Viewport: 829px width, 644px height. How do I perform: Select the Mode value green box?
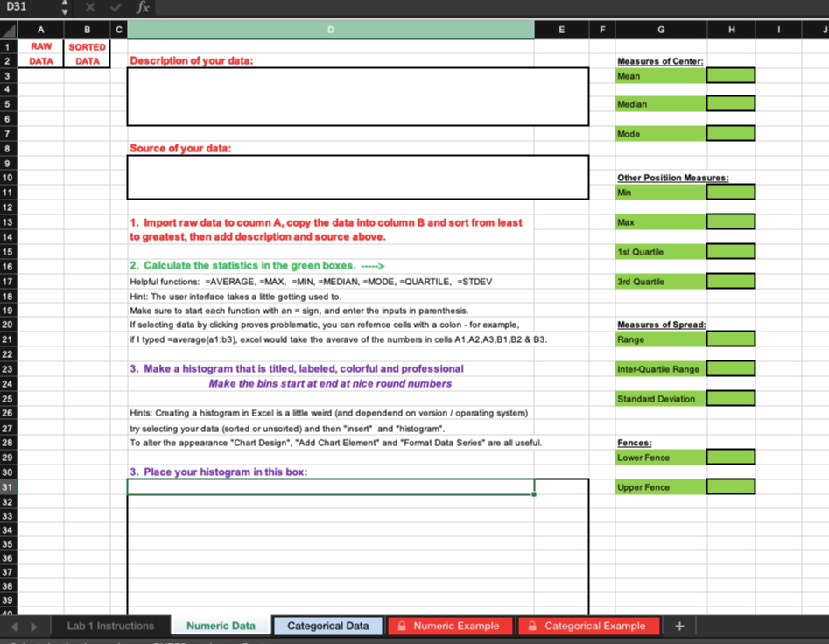coord(731,133)
